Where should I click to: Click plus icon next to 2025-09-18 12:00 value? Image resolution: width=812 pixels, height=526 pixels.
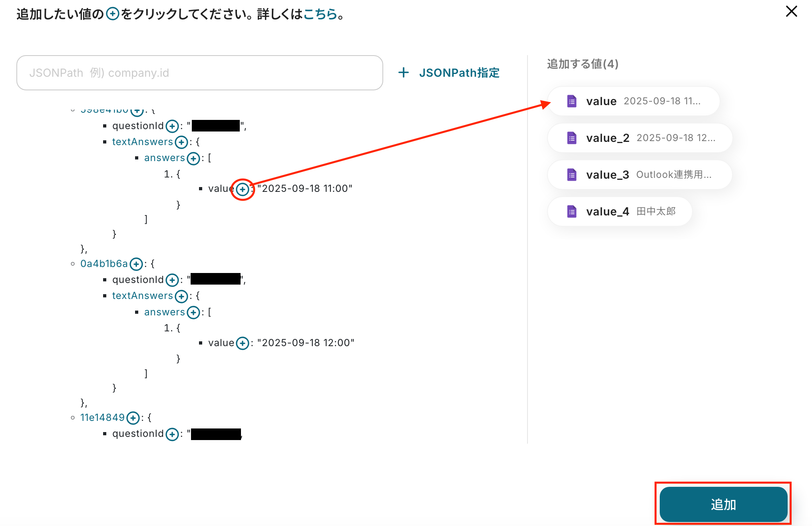(x=243, y=343)
